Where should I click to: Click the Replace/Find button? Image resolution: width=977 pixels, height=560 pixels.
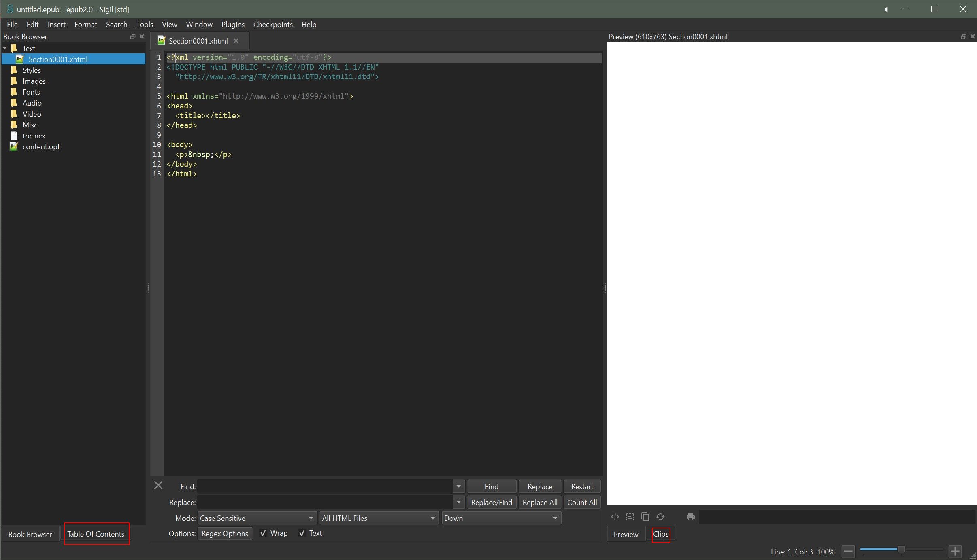pyautogui.click(x=492, y=502)
